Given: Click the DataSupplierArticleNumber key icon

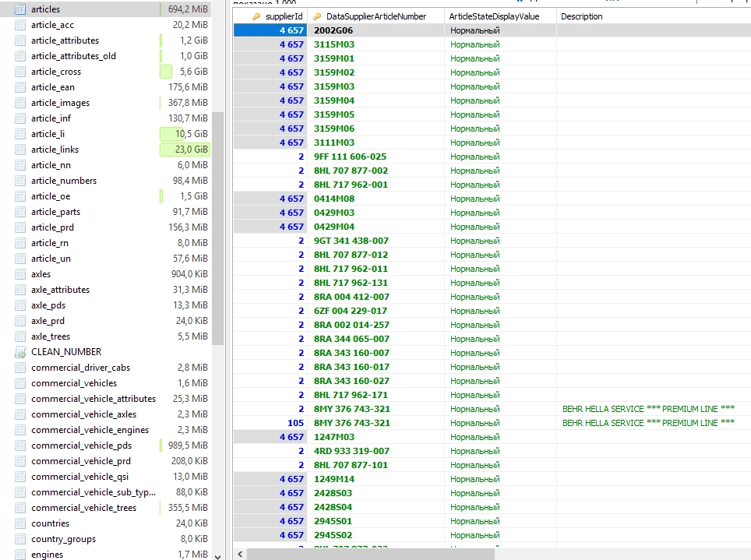Looking at the screenshot, I should [x=316, y=16].
